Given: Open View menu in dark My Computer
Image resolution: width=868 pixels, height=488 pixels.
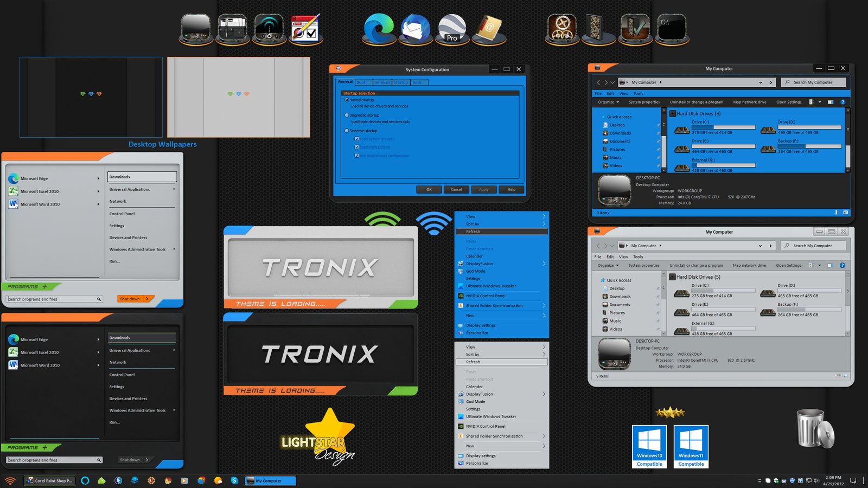Looking at the screenshot, I should click(x=624, y=93).
